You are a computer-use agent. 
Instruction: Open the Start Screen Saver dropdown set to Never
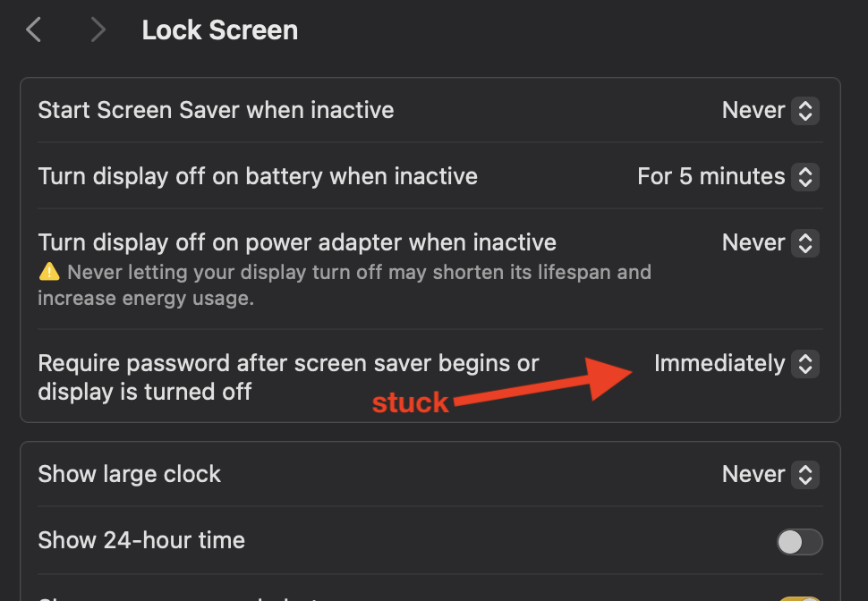point(768,110)
